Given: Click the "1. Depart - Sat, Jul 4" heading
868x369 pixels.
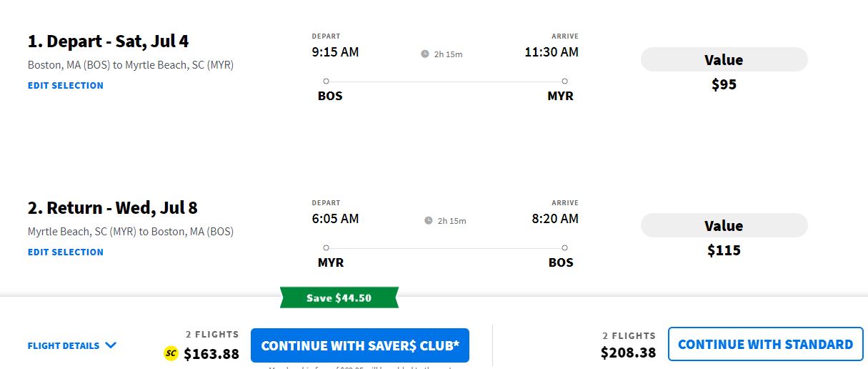Looking at the screenshot, I should coord(108,41).
